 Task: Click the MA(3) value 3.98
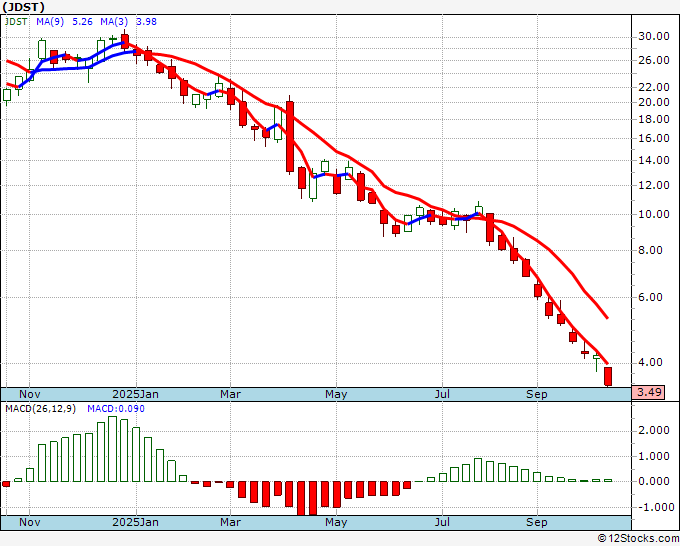coord(146,22)
